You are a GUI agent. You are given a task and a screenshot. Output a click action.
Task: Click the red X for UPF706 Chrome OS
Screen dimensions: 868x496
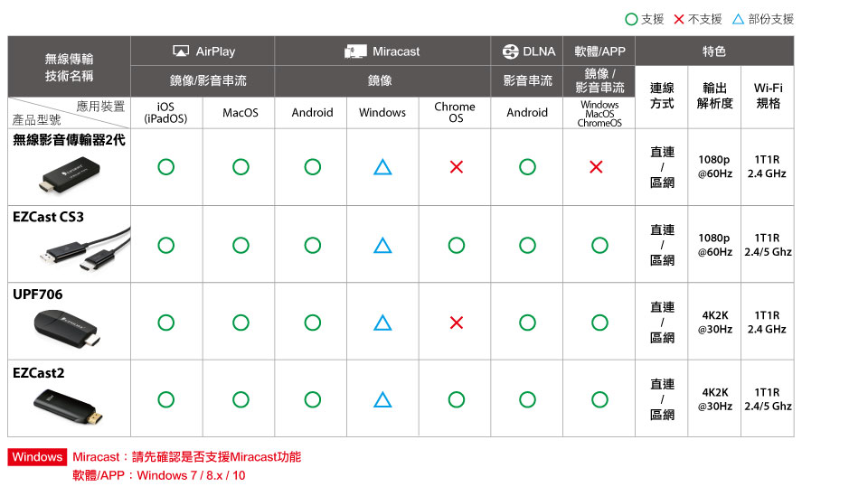[x=456, y=323]
